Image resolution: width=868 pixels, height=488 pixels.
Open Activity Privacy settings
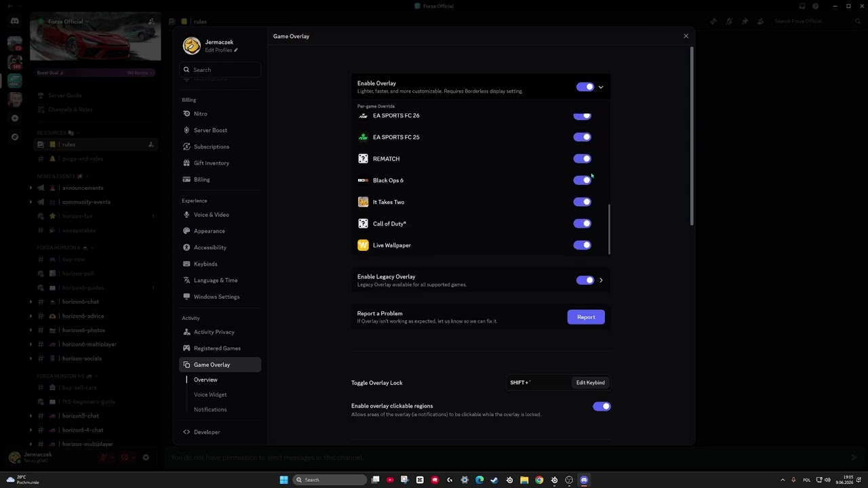coord(220,332)
